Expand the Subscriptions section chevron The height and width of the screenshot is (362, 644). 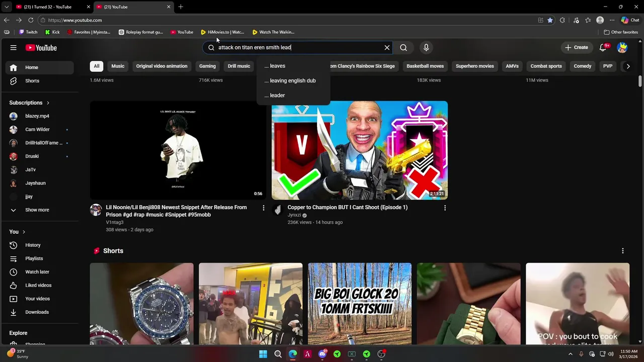pos(48,103)
